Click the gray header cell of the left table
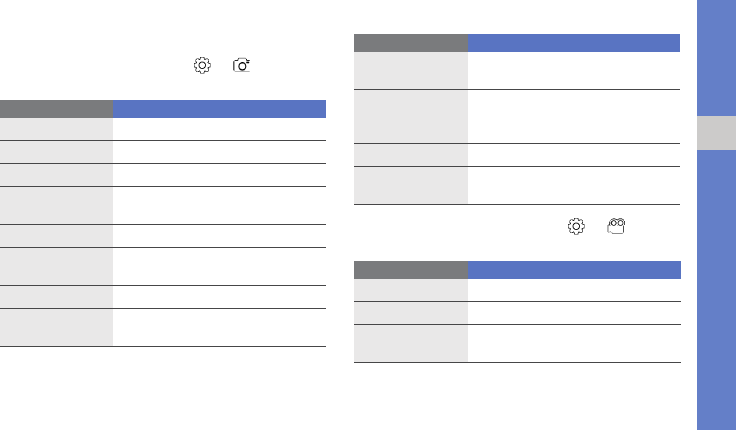 [x=56, y=109]
